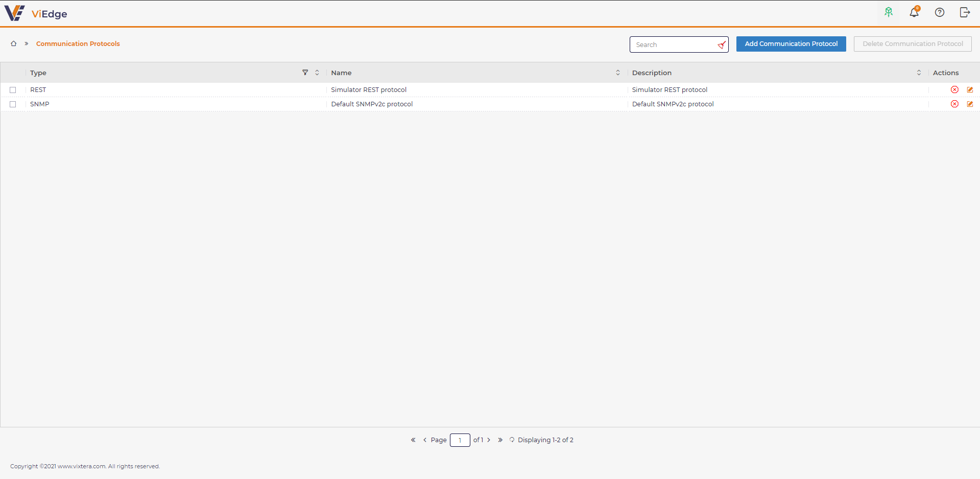Click the help question mark icon
980x479 pixels.
pos(940,12)
